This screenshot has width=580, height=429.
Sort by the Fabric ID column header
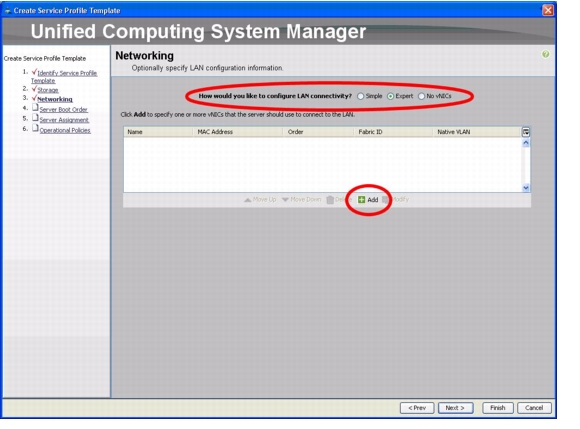393,132
